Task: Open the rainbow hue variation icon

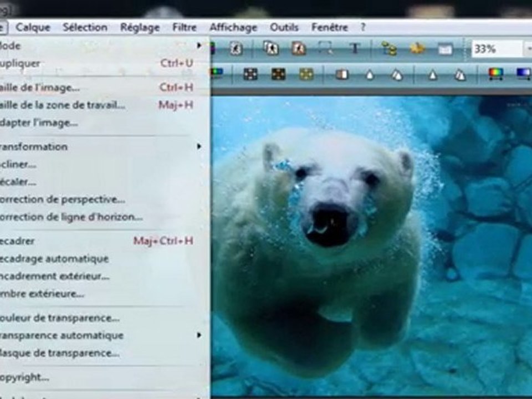Action: pyautogui.click(x=495, y=73)
